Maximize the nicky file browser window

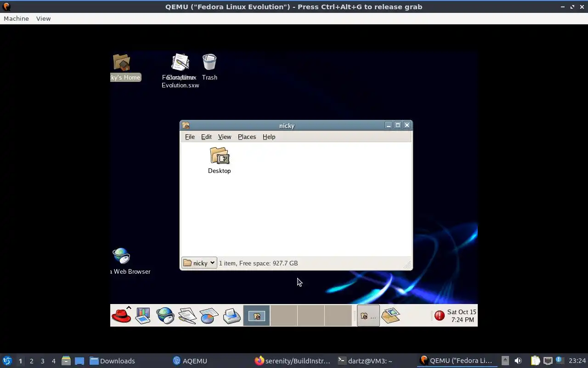point(398,125)
